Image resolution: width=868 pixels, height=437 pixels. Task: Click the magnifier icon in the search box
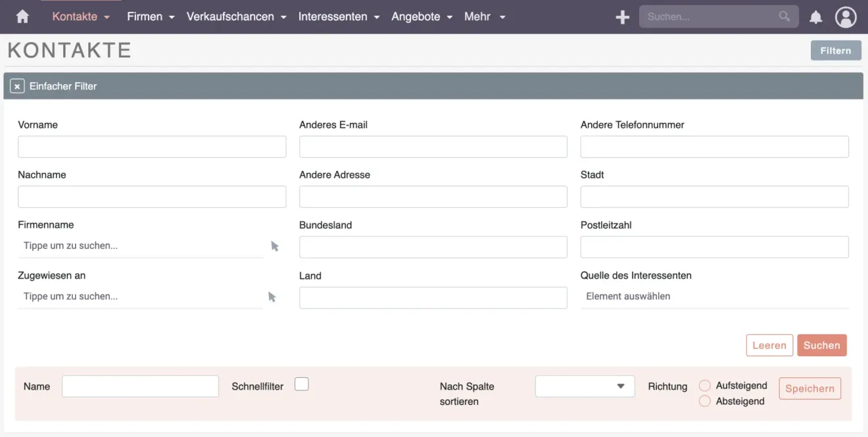click(784, 16)
